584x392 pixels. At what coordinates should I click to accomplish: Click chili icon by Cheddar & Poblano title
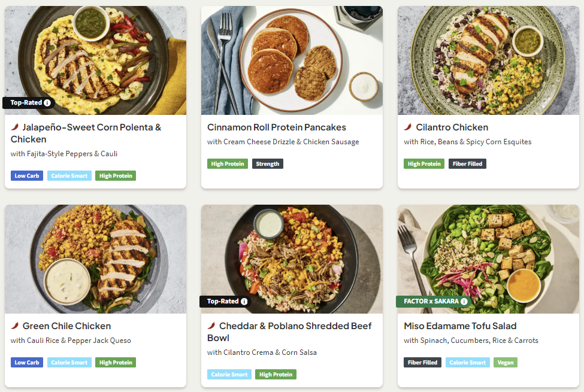tap(211, 326)
